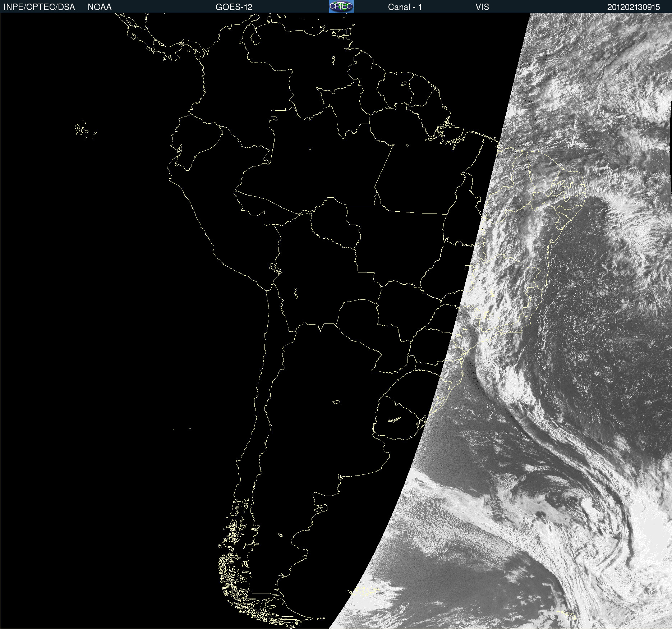Click the 'Canal - 1' channel label

(x=405, y=7)
